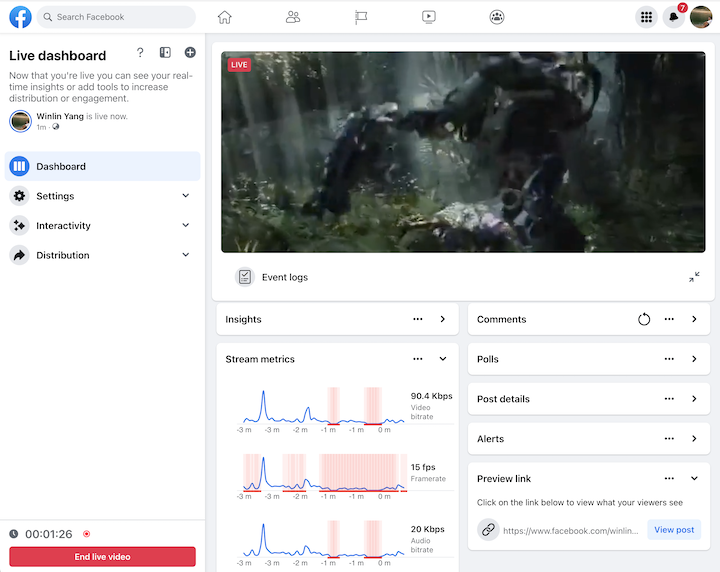Image resolution: width=720 pixels, height=572 pixels.
Task: Open the Interactivity menu item
Action: 102,225
